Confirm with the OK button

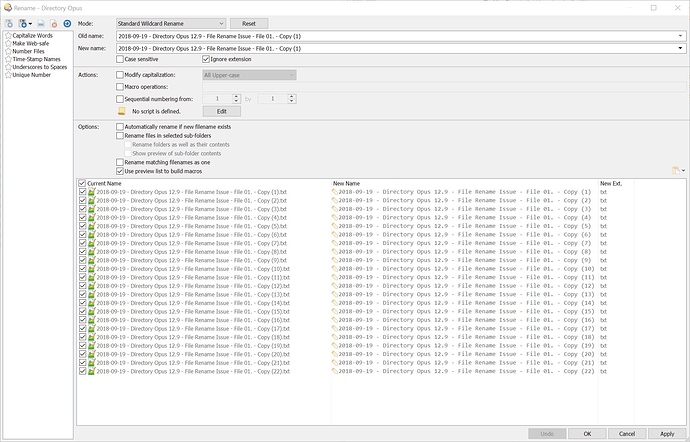[587, 434]
